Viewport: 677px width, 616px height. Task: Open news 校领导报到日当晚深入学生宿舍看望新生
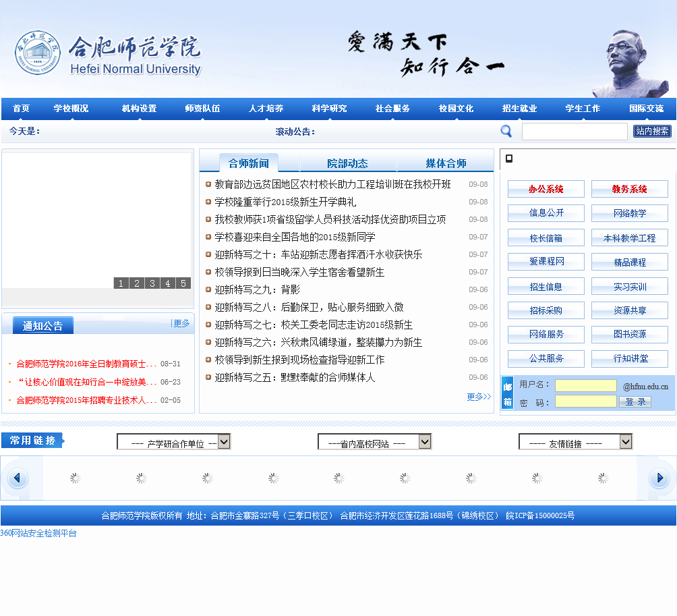(x=299, y=272)
